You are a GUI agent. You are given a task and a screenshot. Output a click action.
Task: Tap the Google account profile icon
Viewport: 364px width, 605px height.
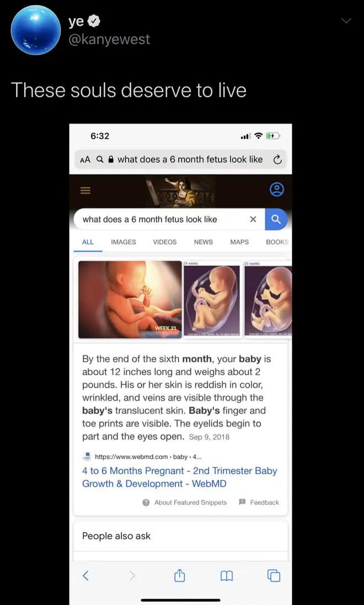coord(276,190)
